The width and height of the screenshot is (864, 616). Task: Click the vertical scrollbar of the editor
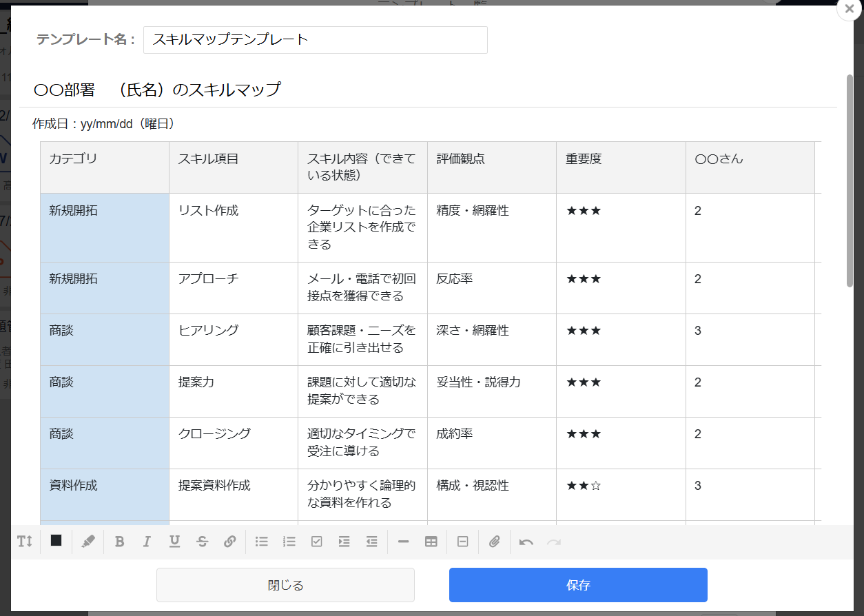850,181
